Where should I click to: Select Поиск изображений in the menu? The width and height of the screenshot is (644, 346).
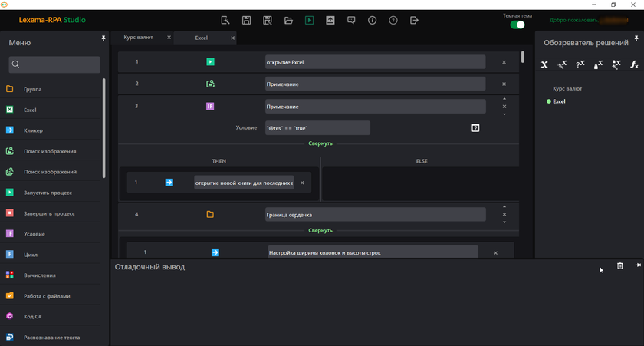[x=51, y=172]
